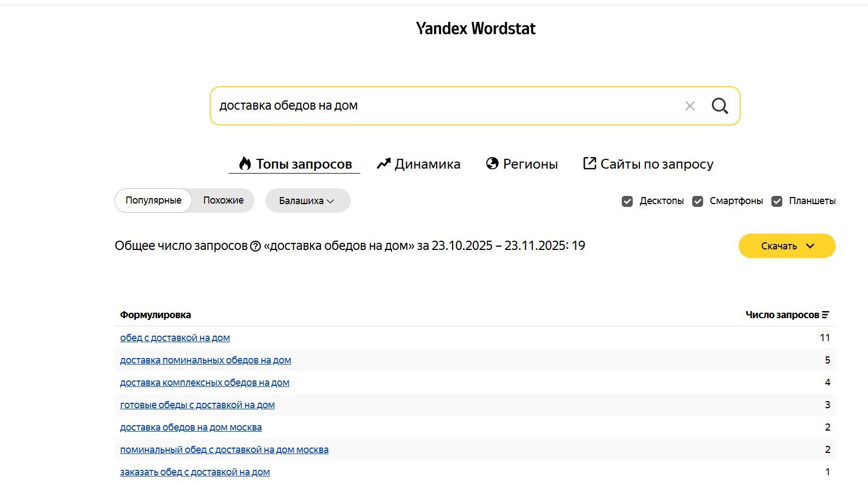Uncheck the Планшеты checkbox
Image resolution: width=868 pixels, height=483 pixels.
tap(777, 201)
